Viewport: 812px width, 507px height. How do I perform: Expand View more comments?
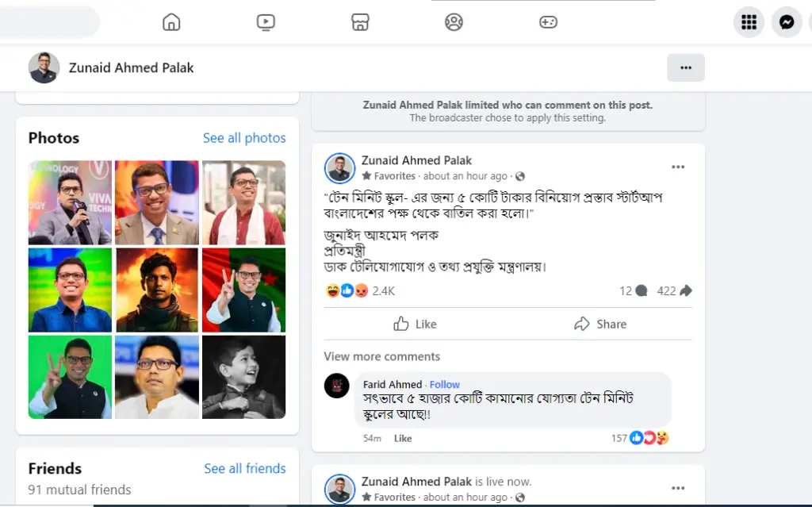pyautogui.click(x=381, y=356)
